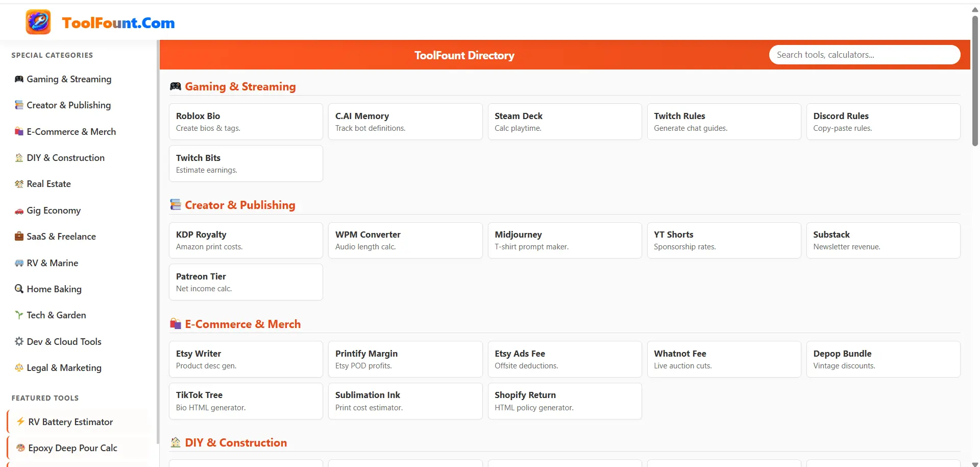Open the Midjourney T-shirt prompt maker card
The height and width of the screenshot is (467, 980).
click(565, 240)
